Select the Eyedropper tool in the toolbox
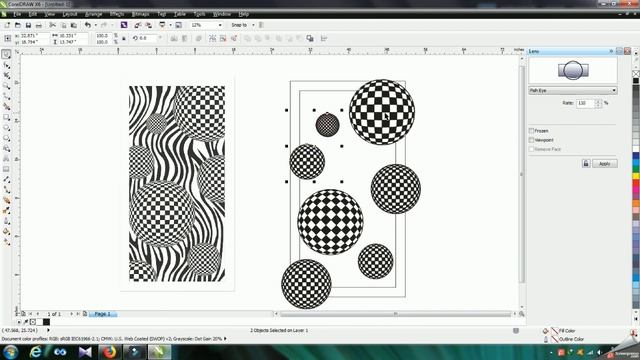 (x=6, y=211)
